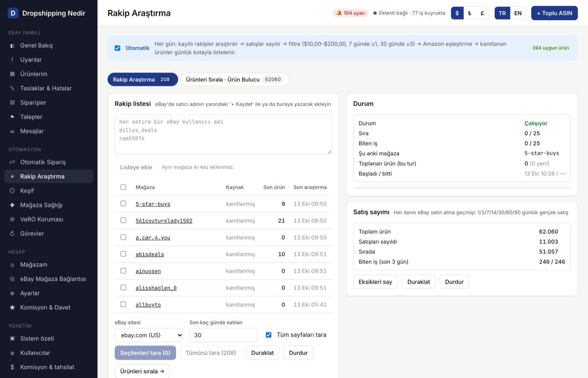Click the Ürünlerim grid icon
Image resolution: width=588 pixels, height=378 pixels.
point(12,74)
